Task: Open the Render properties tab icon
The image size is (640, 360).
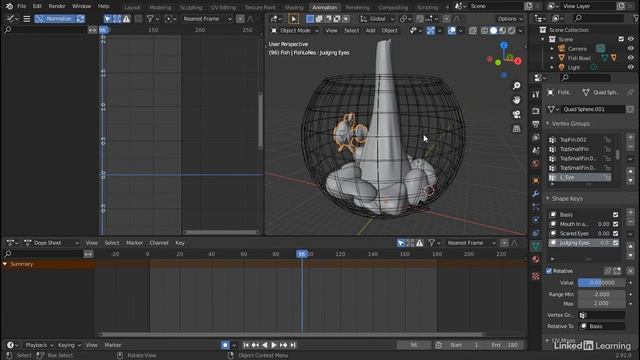Action: [536, 111]
